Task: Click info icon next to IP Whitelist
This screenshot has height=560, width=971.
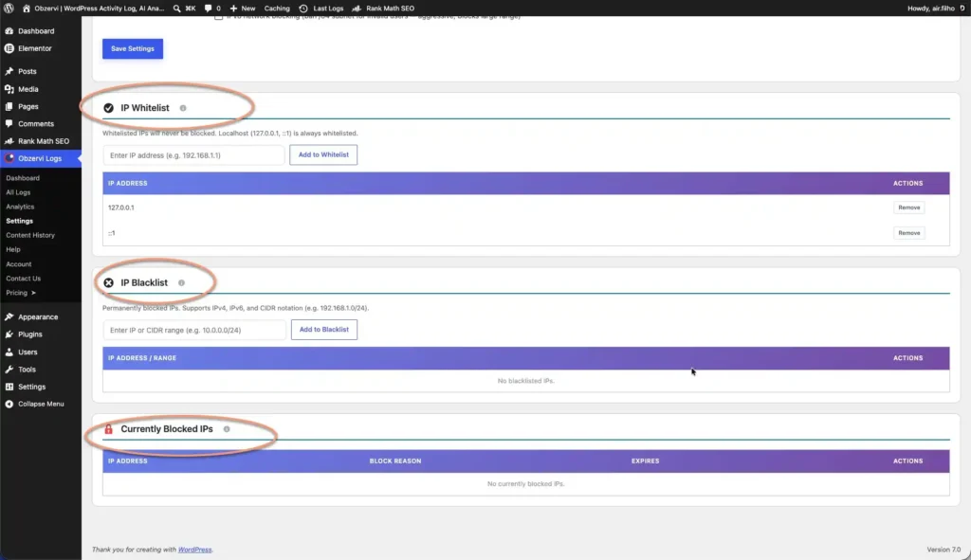Action: coord(183,108)
